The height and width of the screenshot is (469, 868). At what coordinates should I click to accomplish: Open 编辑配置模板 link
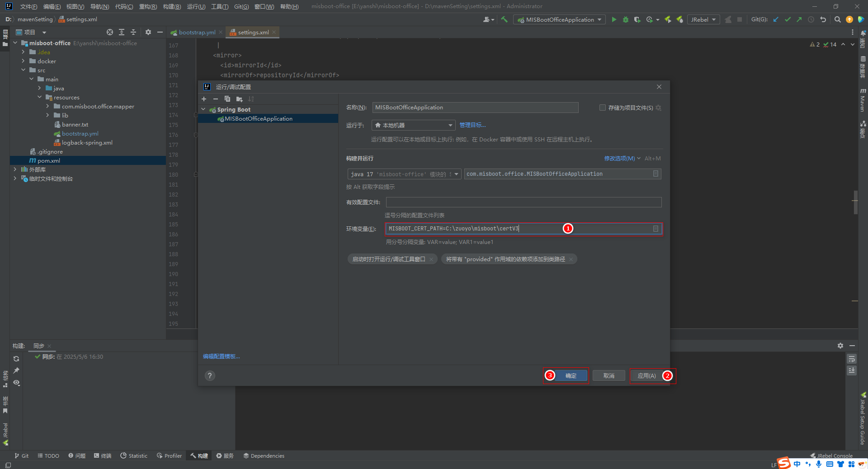tap(222, 356)
